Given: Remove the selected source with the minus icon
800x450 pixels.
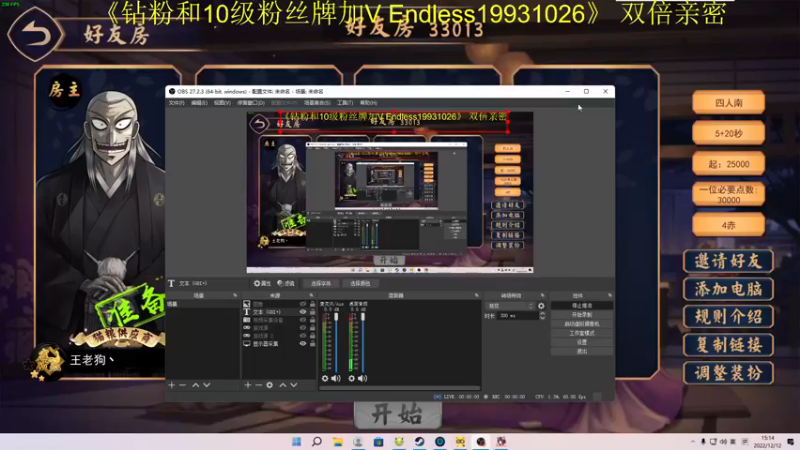Looking at the screenshot, I should point(259,385).
